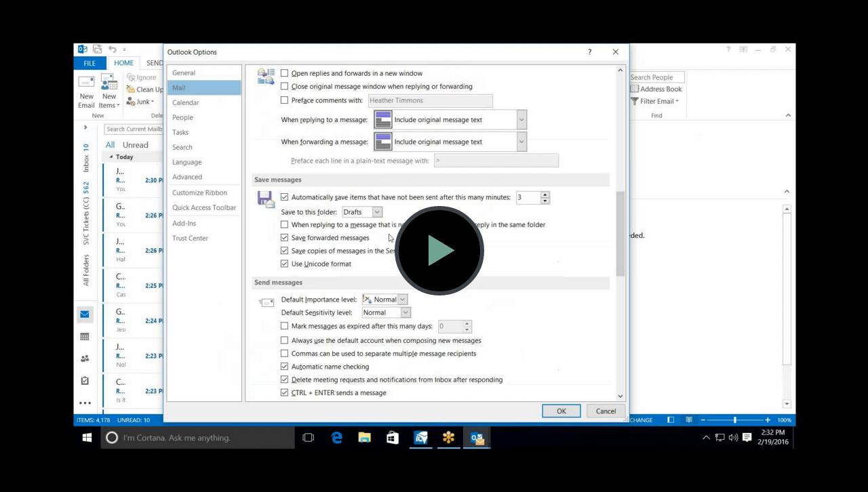Open the Windows Start menu

pyautogui.click(x=87, y=438)
